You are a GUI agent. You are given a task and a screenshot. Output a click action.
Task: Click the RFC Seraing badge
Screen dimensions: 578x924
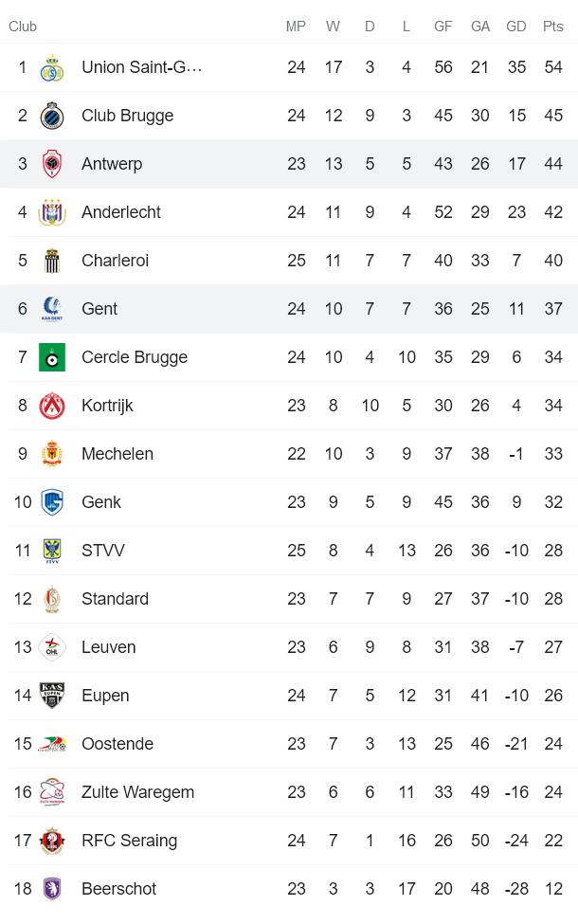click(52, 841)
